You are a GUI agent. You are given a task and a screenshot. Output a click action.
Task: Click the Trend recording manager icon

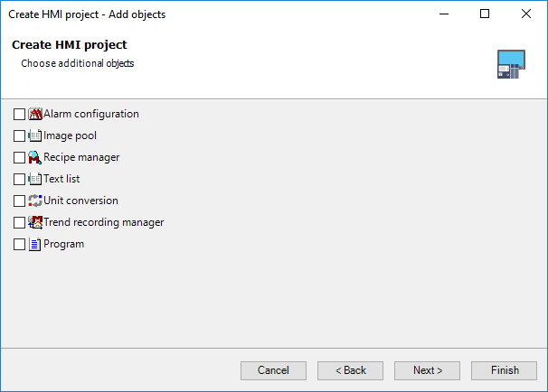tap(35, 222)
